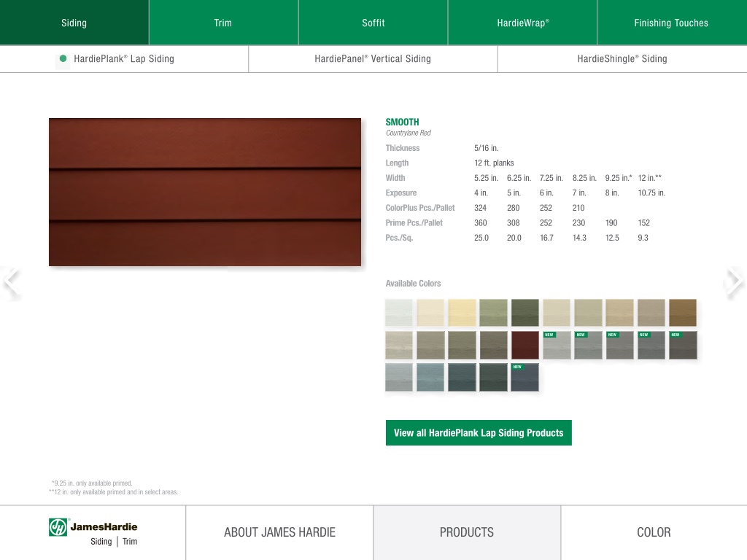The height and width of the screenshot is (560, 747).
Task: Click the 5.25 in. width value
Action: (x=486, y=178)
